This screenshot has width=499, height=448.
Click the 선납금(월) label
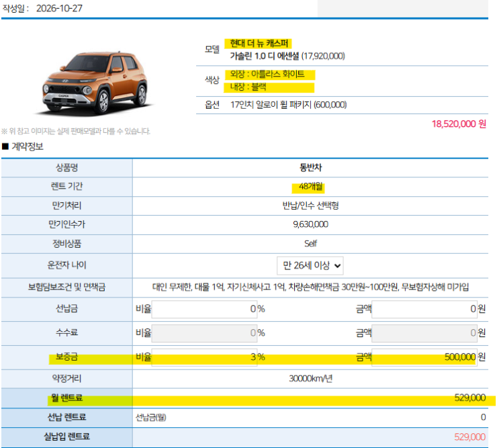151,417
